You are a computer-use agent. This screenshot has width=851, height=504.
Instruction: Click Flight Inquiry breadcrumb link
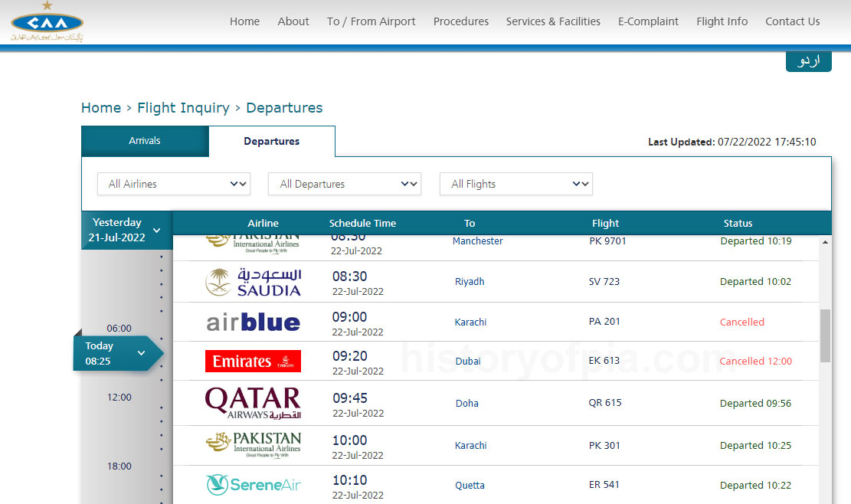pyautogui.click(x=183, y=108)
